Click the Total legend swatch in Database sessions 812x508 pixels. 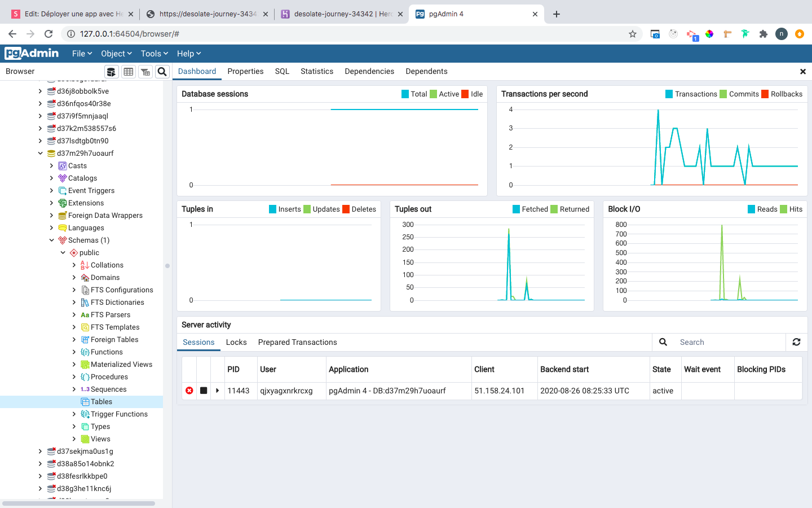pyautogui.click(x=405, y=94)
